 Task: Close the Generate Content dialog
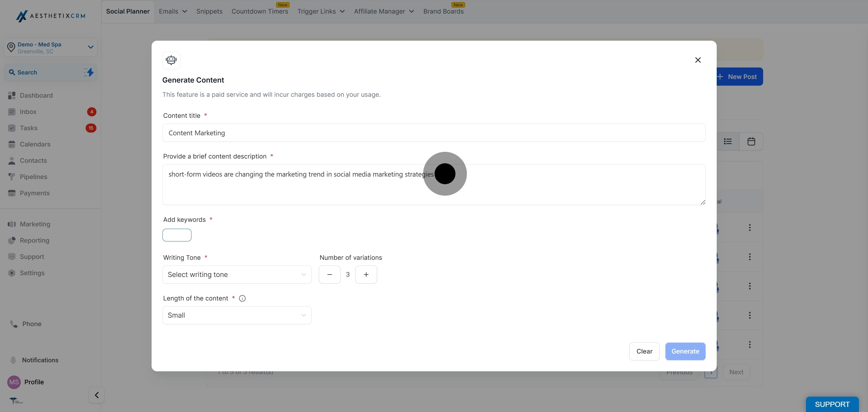[698, 60]
